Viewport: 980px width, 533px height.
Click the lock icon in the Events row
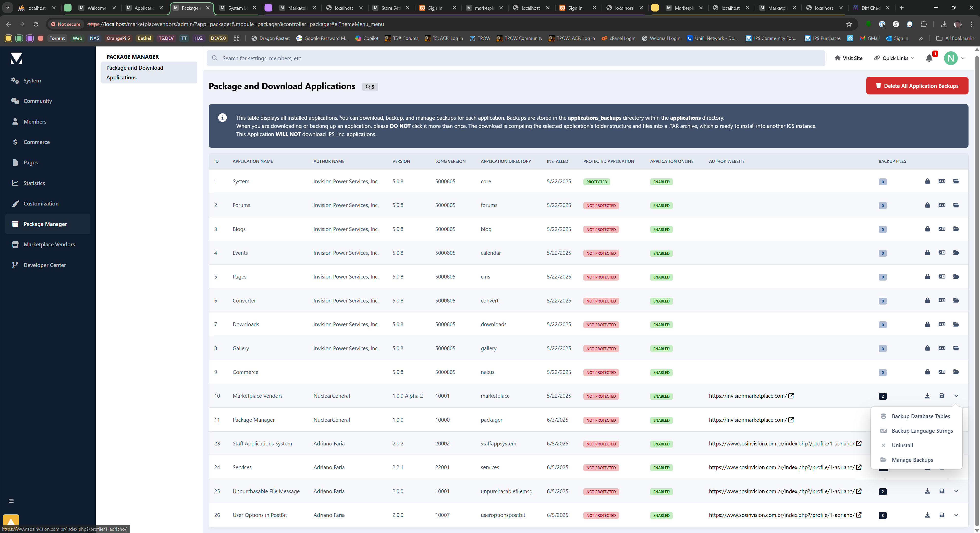pos(927,253)
